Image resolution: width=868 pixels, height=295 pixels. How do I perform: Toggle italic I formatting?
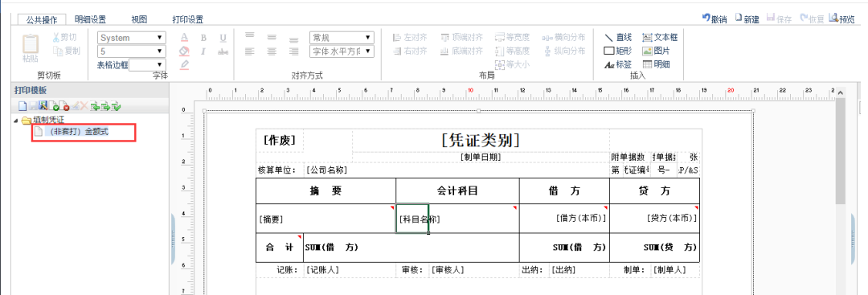coord(203,51)
